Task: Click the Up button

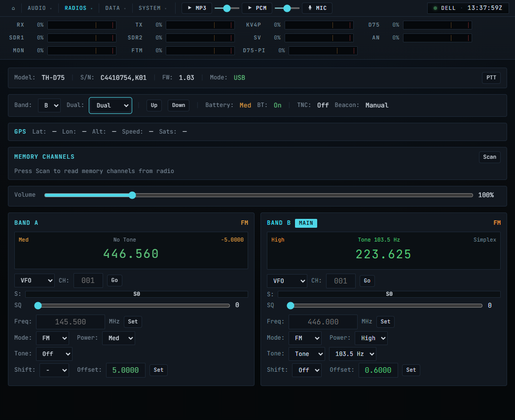Action: [154, 105]
